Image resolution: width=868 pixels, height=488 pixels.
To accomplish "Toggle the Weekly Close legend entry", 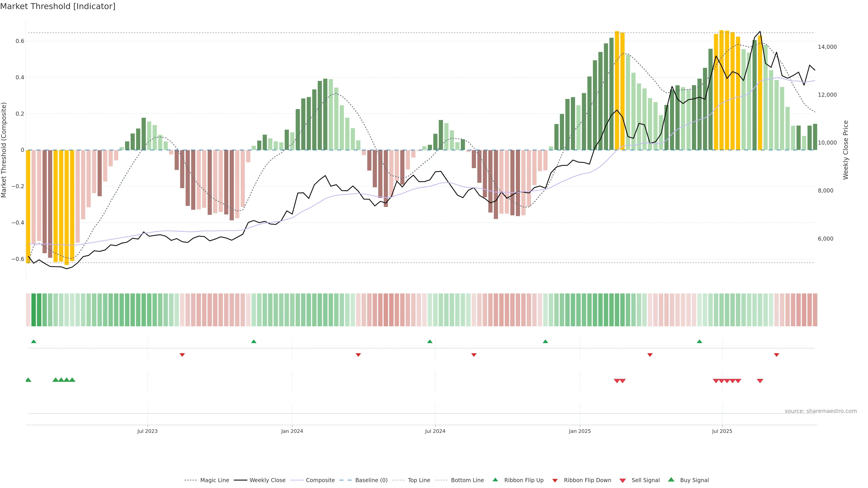I will point(267,480).
